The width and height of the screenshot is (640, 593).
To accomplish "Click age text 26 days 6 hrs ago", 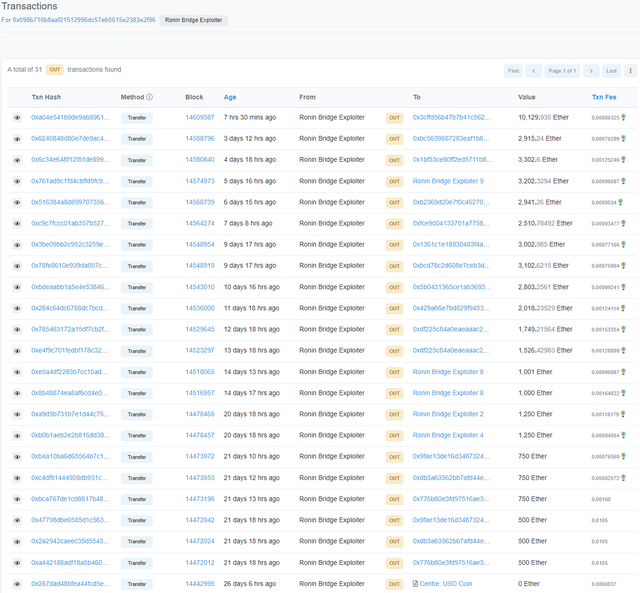I will coord(250,584).
